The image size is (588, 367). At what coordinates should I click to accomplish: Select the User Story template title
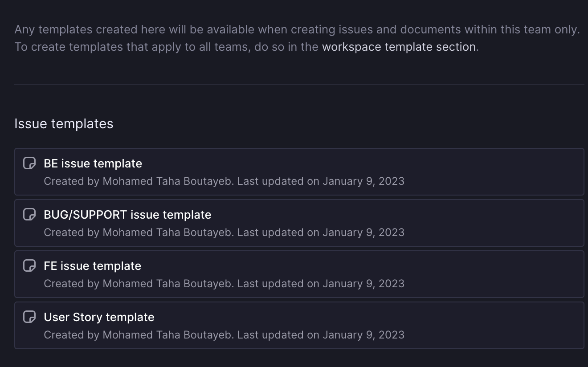pos(99,317)
